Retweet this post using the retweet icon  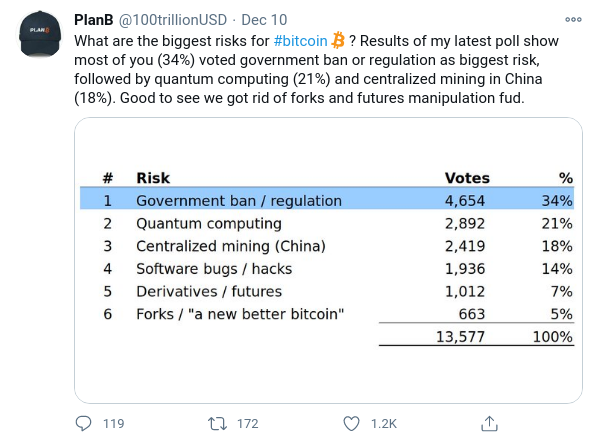pos(217,424)
